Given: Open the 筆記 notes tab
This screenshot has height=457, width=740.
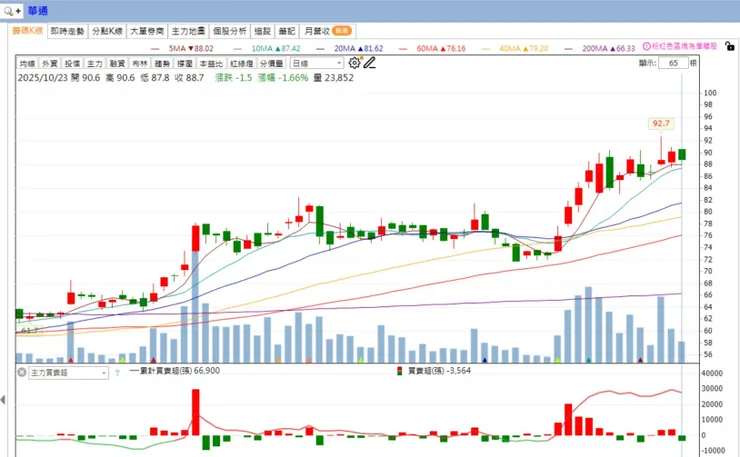Looking at the screenshot, I should [287, 31].
